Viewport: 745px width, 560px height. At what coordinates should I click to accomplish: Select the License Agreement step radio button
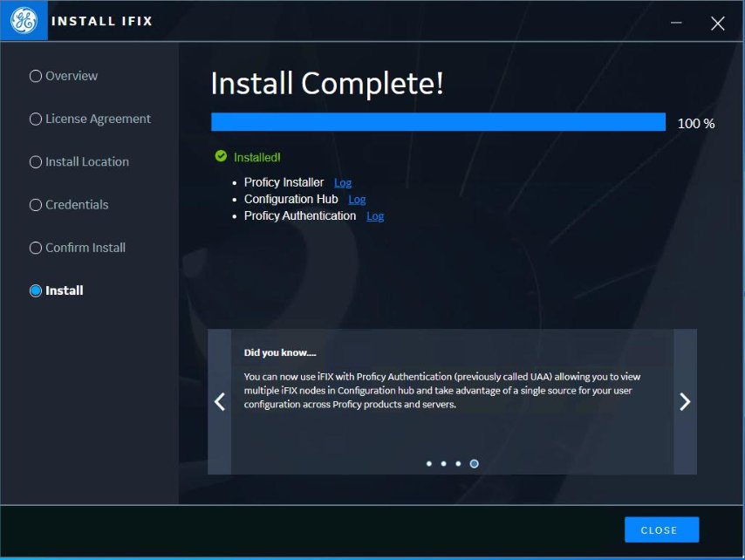[36, 119]
